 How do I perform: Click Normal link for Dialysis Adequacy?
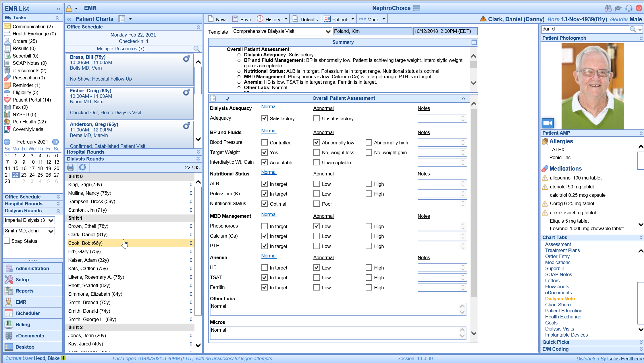pos(269,106)
